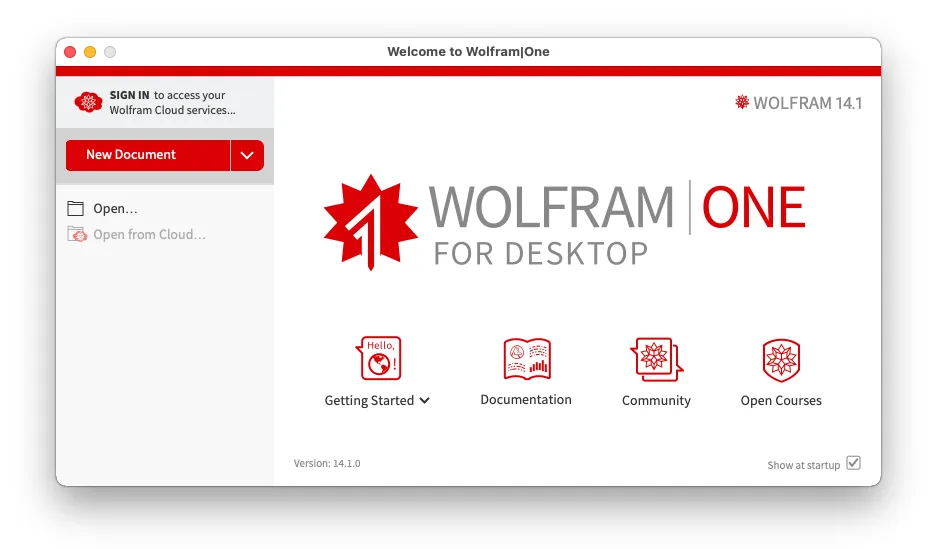The height and width of the screenshot is (549, 937).
Task: Click the Version: 14.1.0 text
Action: coord(327,463)
